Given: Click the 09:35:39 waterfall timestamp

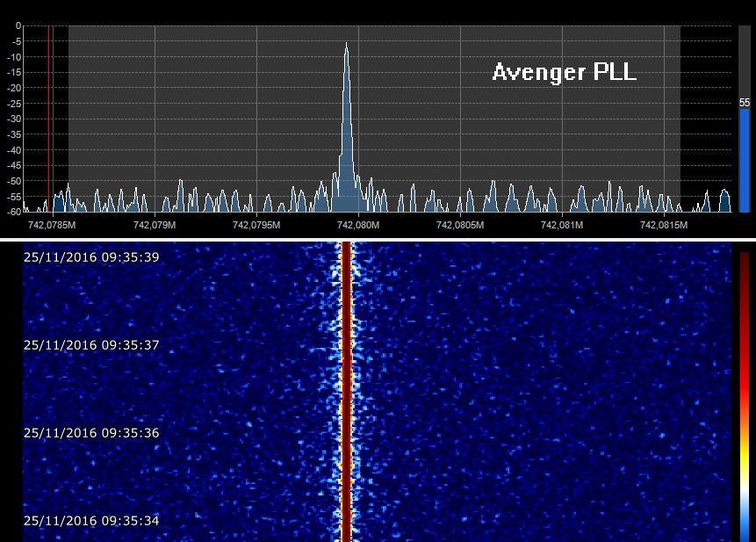Looking at the screenshot, I should click(x=91, y=257).
